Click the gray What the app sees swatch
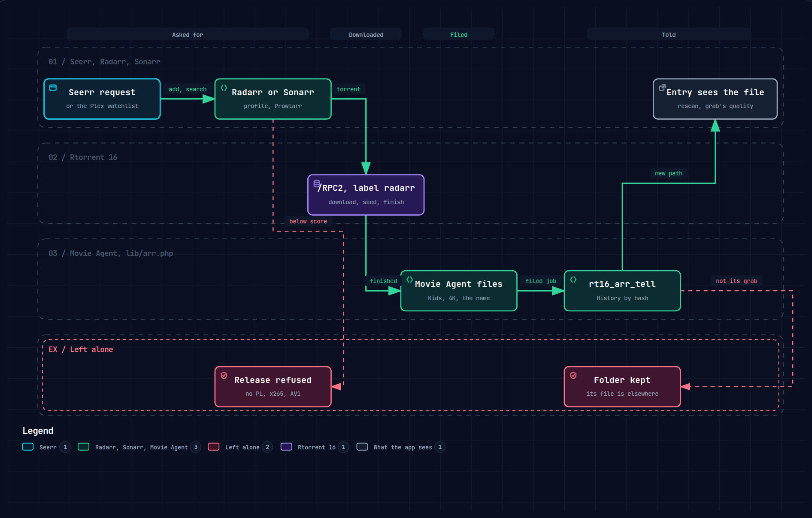 point(362,447)
